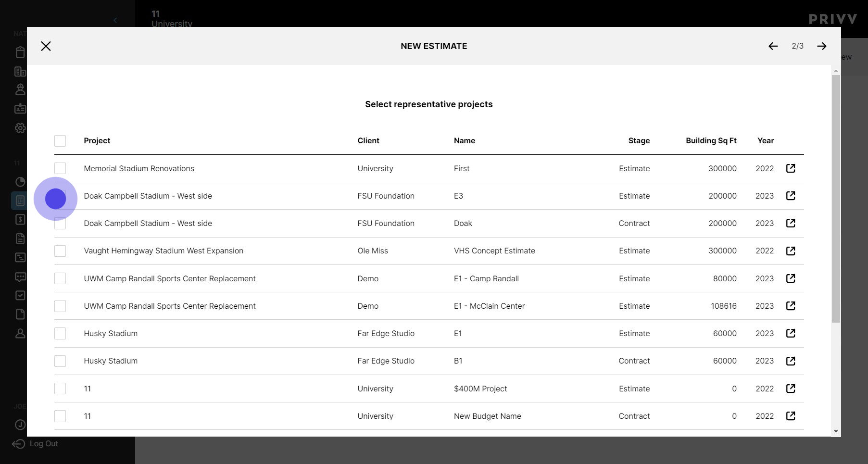Open E1 - Camp Randall external link icon

click(x=791, y=278)
